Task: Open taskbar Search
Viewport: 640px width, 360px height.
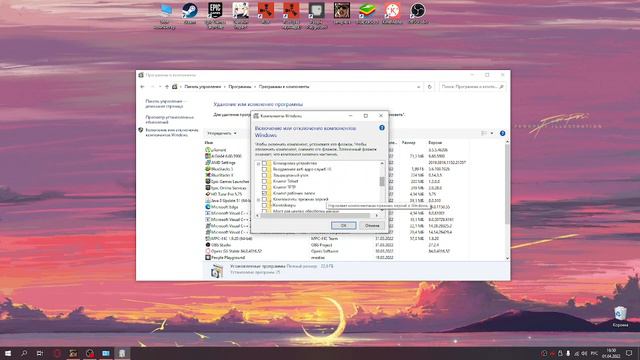Action: click(24, 353)
